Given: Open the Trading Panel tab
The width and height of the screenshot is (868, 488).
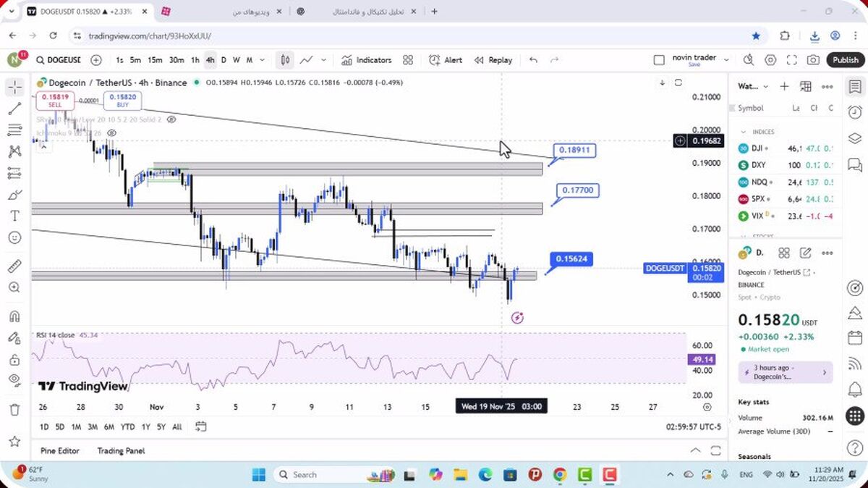Looking at the screenshot, I should [122, 450].
